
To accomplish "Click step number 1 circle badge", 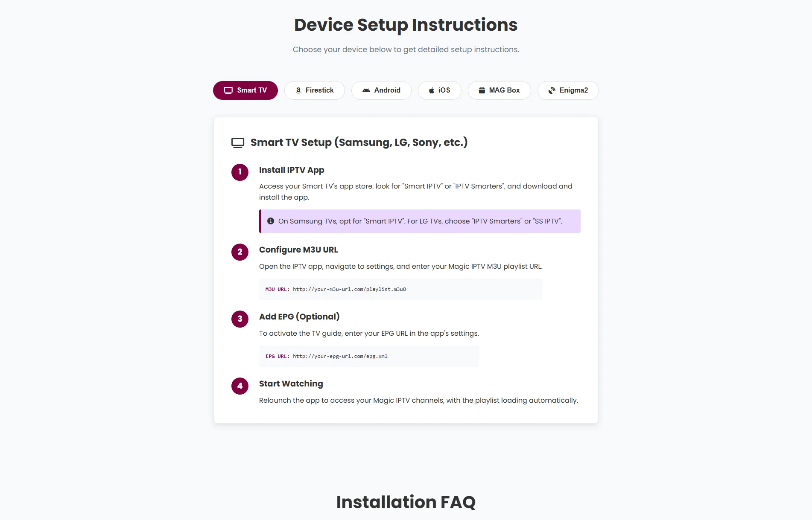I will click(240, 172).
